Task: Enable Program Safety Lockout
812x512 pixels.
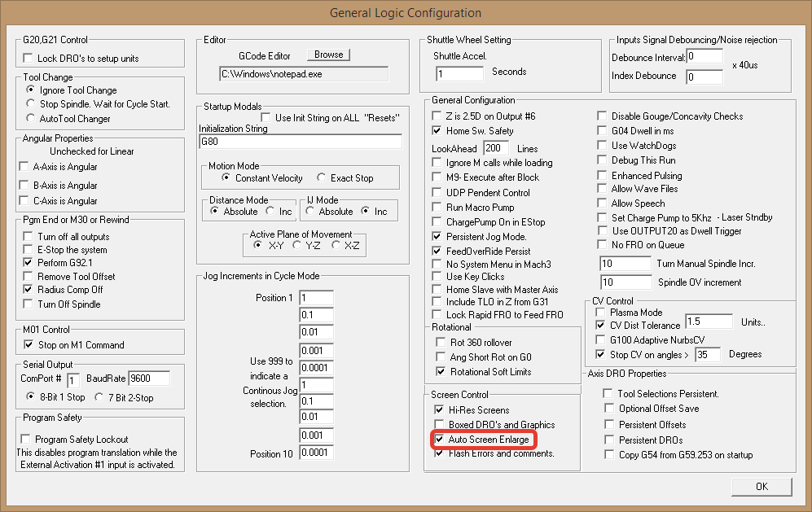Action: coord(25,439)
